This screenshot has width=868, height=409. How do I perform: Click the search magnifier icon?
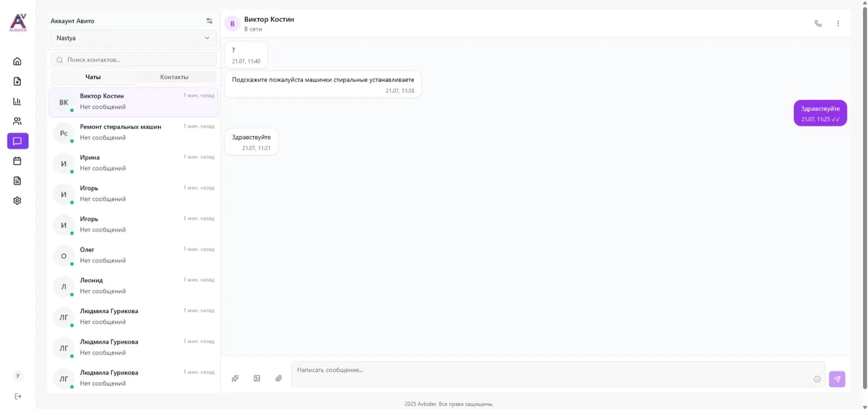coord(60,60)
